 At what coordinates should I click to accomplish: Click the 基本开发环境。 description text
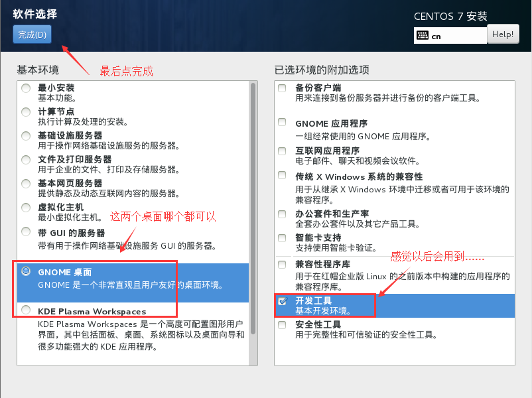pos(323,311)
